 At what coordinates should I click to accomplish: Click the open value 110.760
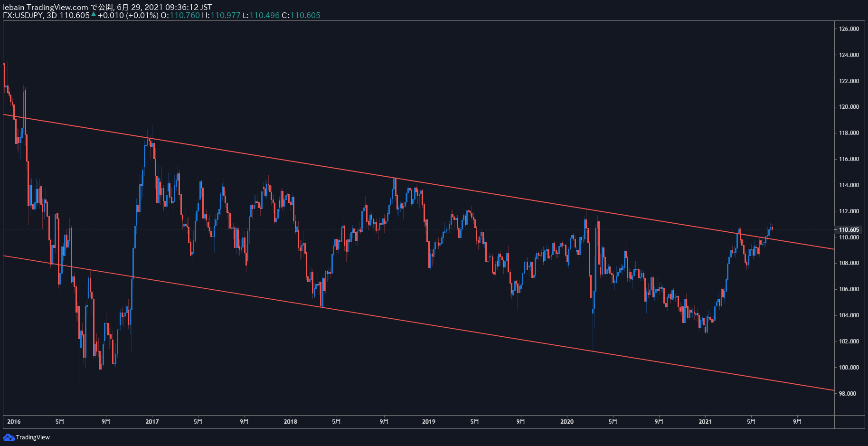pos(185,15)
